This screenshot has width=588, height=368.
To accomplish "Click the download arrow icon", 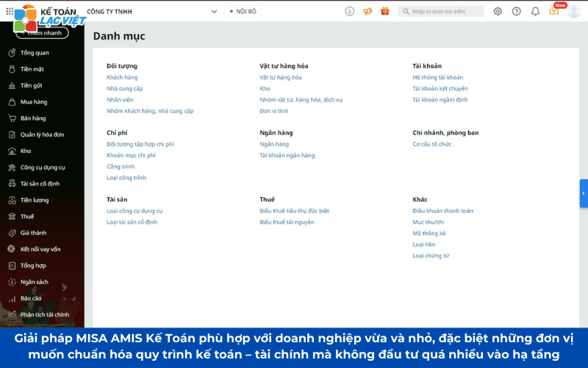I will [349, 11].
